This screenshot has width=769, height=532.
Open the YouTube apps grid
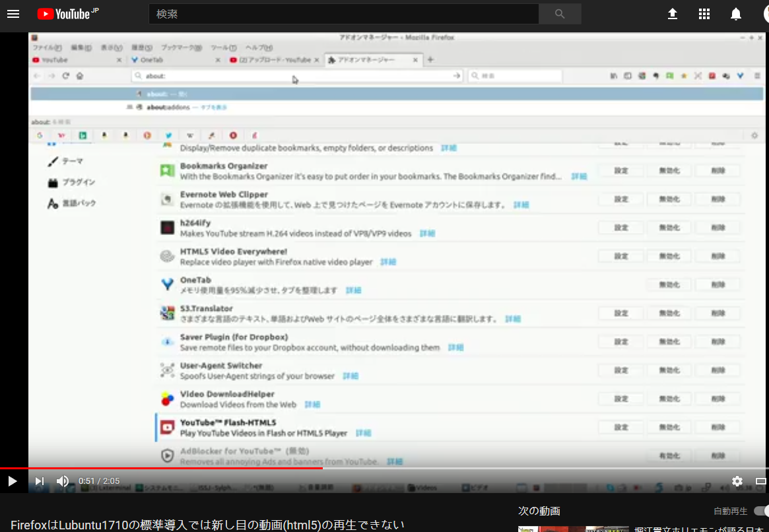[704, 14]
